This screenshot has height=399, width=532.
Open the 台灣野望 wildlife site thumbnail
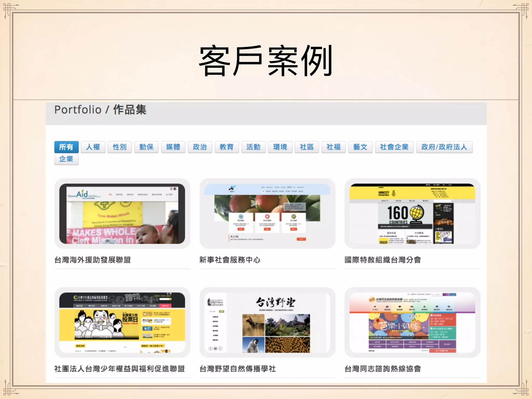point(267,322)
